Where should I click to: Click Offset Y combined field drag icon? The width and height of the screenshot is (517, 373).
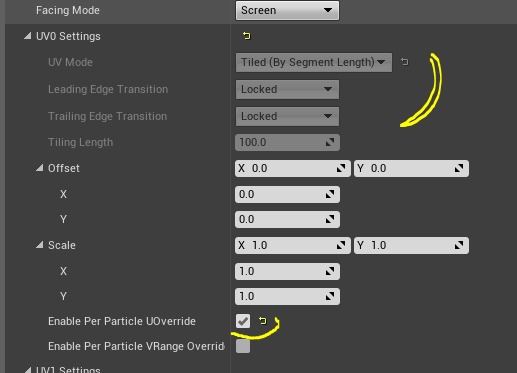pos(459,168)
